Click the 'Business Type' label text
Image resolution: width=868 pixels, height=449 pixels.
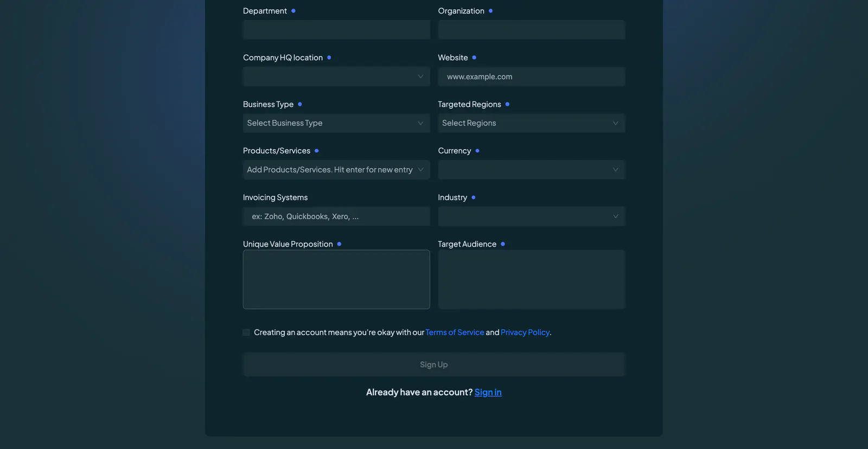tap(268, 104)
